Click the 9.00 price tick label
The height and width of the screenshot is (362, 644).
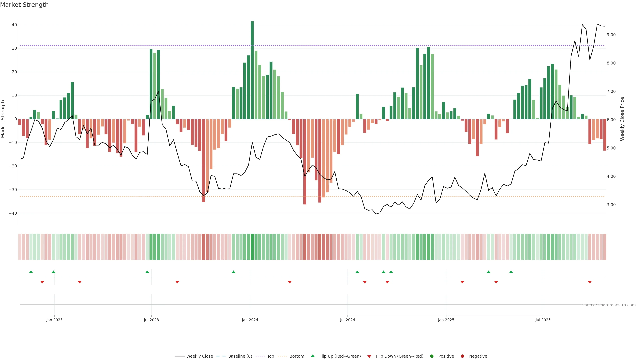click(x=611, y=35)
